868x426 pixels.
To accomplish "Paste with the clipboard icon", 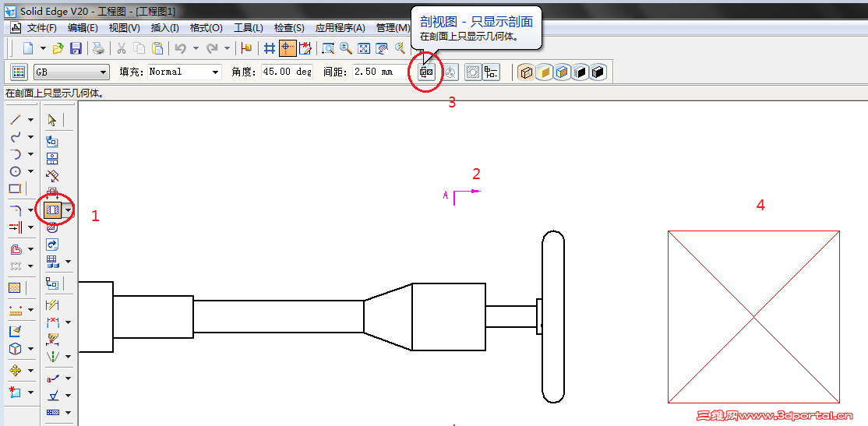I will pyautogui.click(x=157, y=49).
